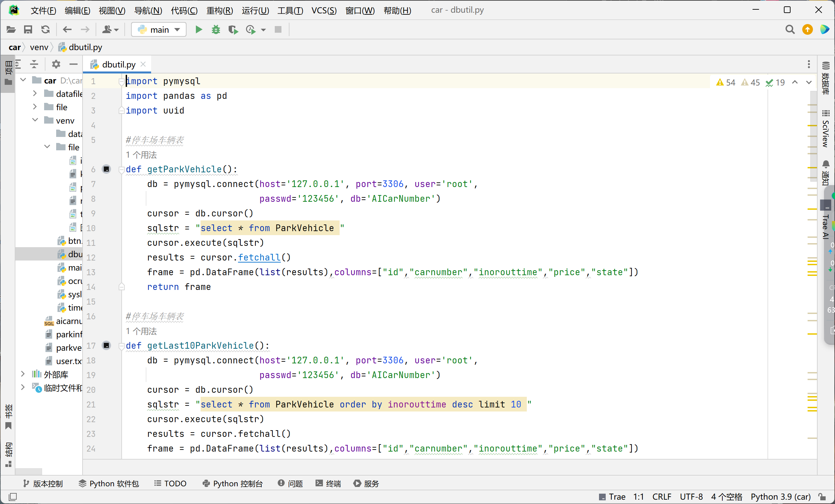Toggle read-only lock in status bar
This screenshot has width=835, height=504.
point(822,497)
